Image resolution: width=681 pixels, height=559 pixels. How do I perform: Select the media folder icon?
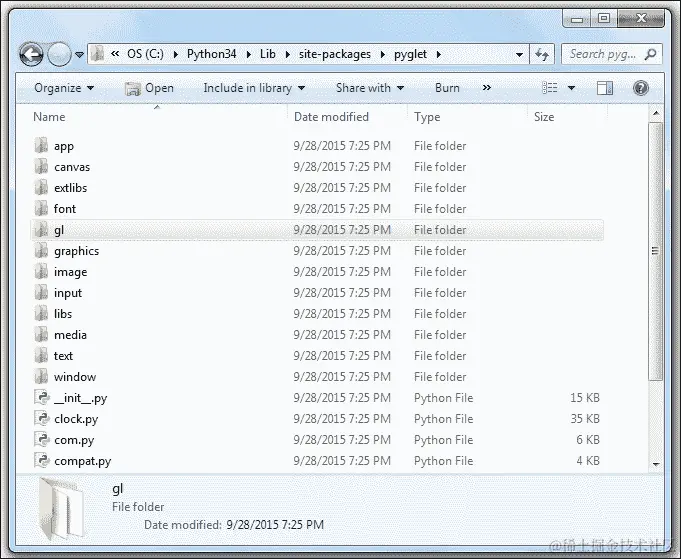(x=41, y=334)
